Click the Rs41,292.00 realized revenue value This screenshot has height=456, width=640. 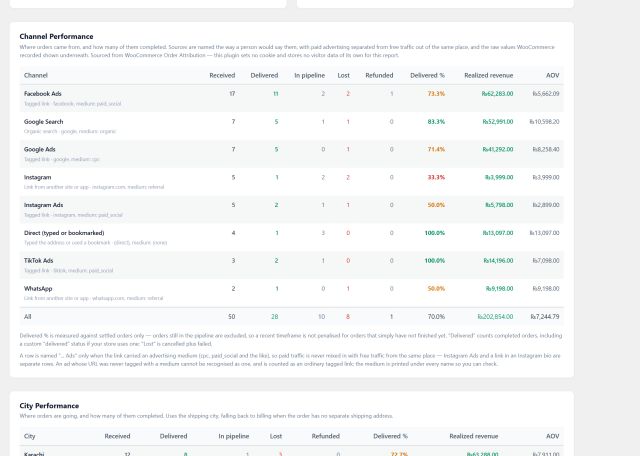[498, 149]
